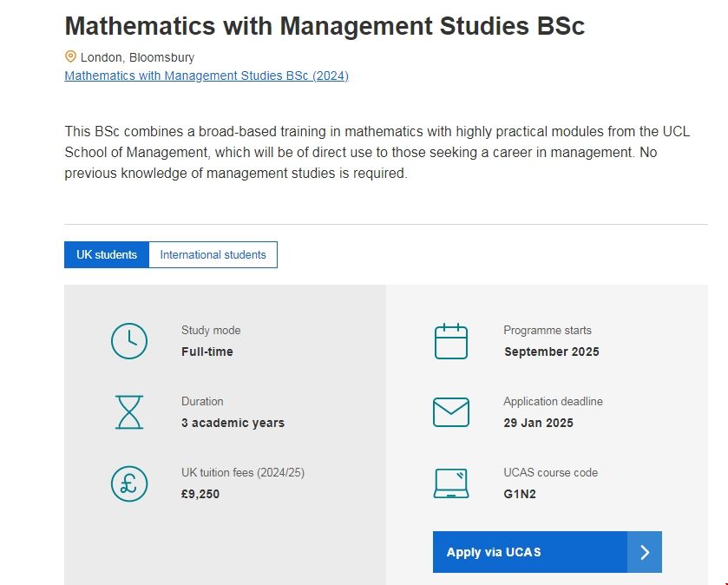Select the hourglass icon for Duration
This screenshot has width=728, height=585.
tap(129, 412)
